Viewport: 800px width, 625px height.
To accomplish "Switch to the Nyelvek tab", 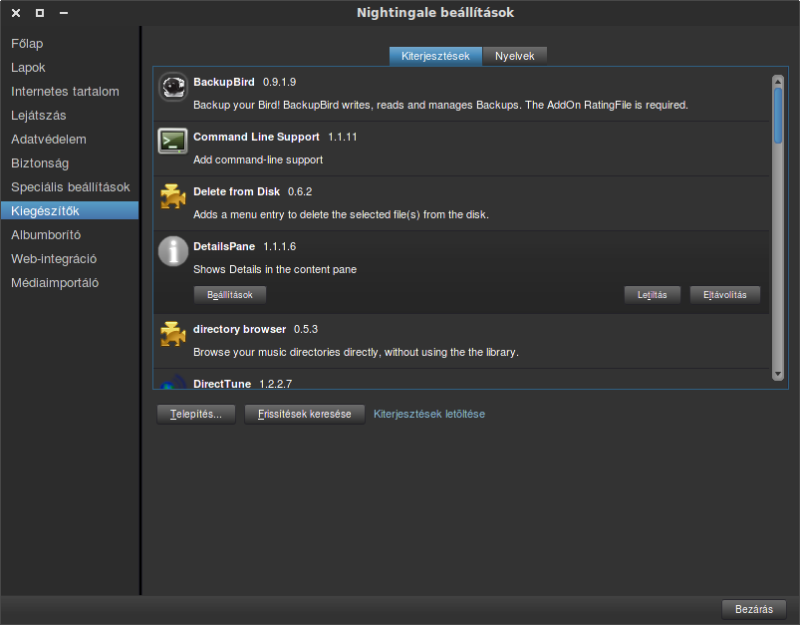I will [x=514, y=56].
